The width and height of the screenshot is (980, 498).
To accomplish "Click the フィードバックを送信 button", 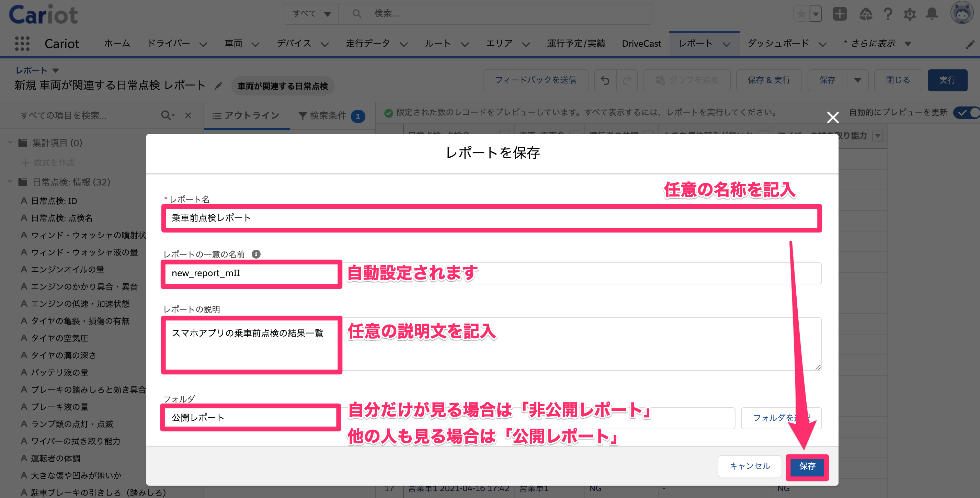I will coord(536,80).
